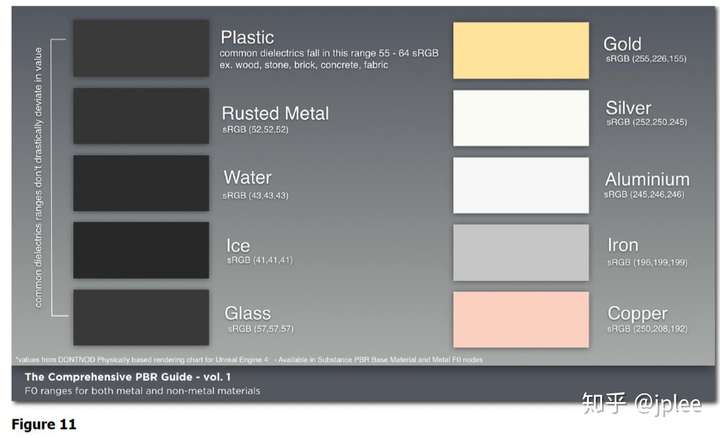Click the Rusted Metal label
Image resolution: width=720 pixels, height=436 pixels.
tap(275, 113)
